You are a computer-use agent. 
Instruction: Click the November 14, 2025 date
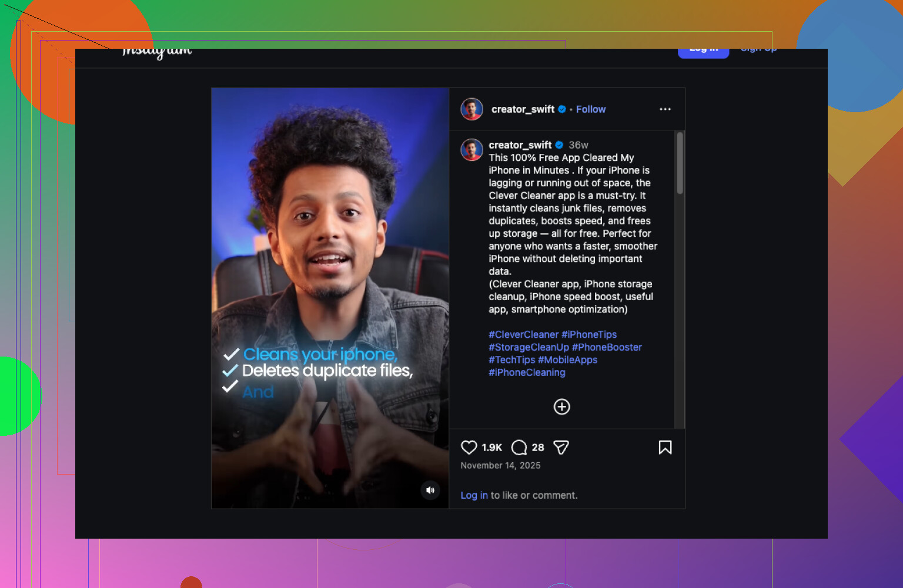click(500, 465)
